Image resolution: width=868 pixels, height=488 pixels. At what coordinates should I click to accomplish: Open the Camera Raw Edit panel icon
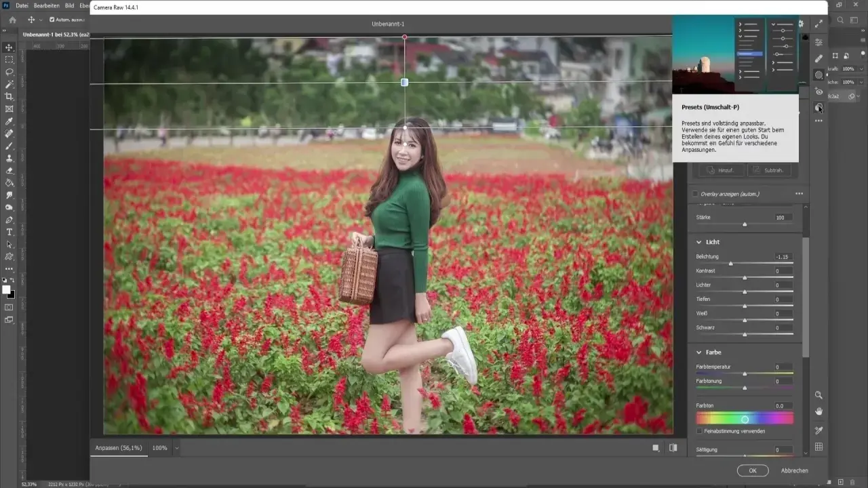819,42
